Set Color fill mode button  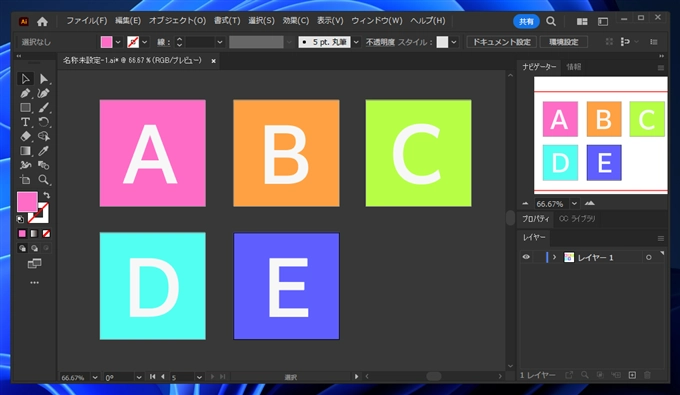coord(22,234)
